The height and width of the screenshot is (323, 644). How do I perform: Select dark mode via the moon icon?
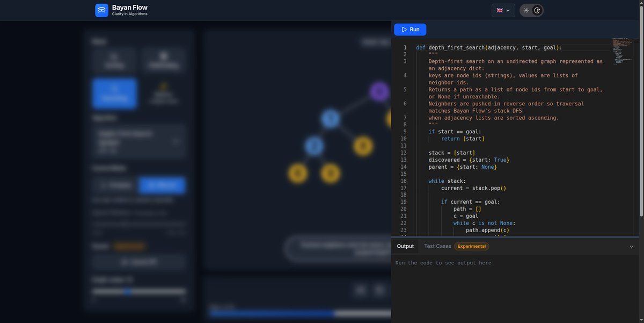(537, 10)
